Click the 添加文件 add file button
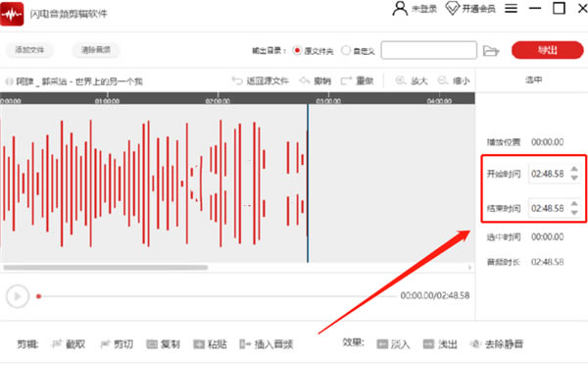This screenshot has height=365, width=588. [29, 50]
